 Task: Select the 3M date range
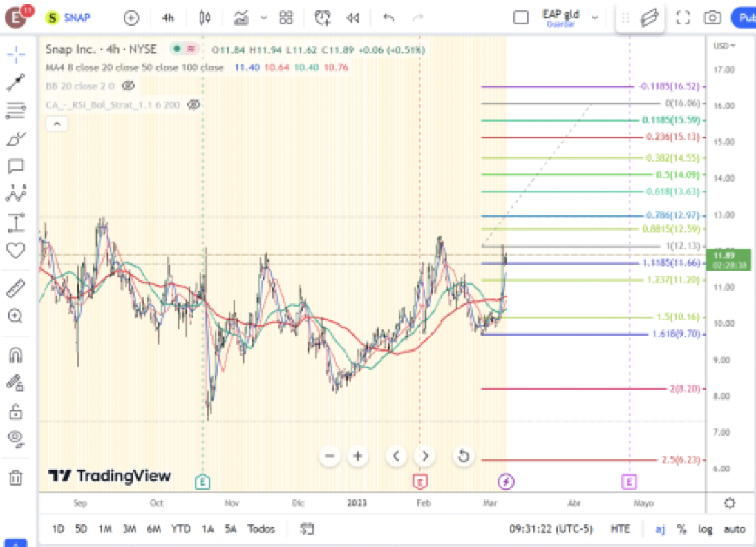pyautogui.click(x=129, y=529)
